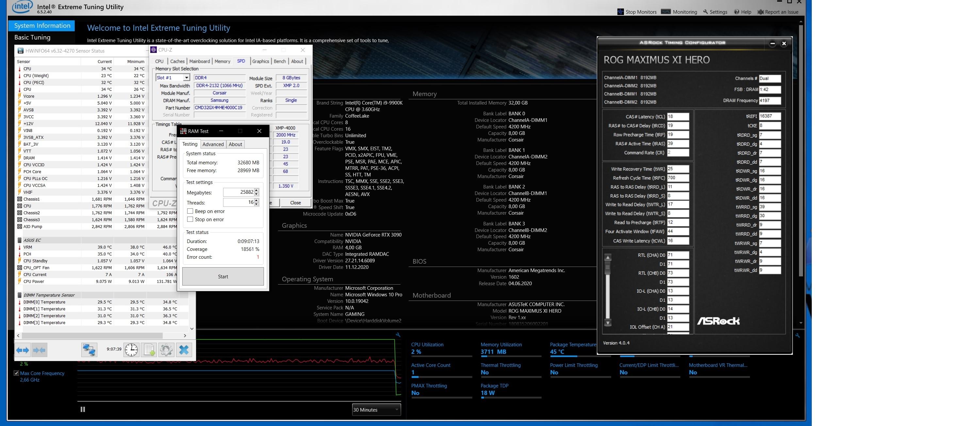Click the Megabytes input field in RAM Test

coord(238,192)
